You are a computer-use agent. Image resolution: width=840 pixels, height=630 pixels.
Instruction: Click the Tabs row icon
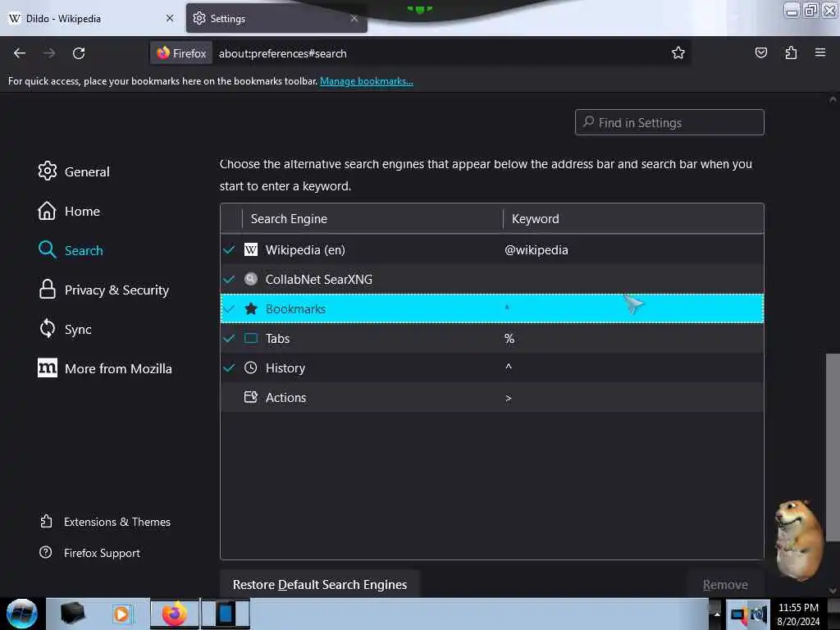(x=251, y=338)
